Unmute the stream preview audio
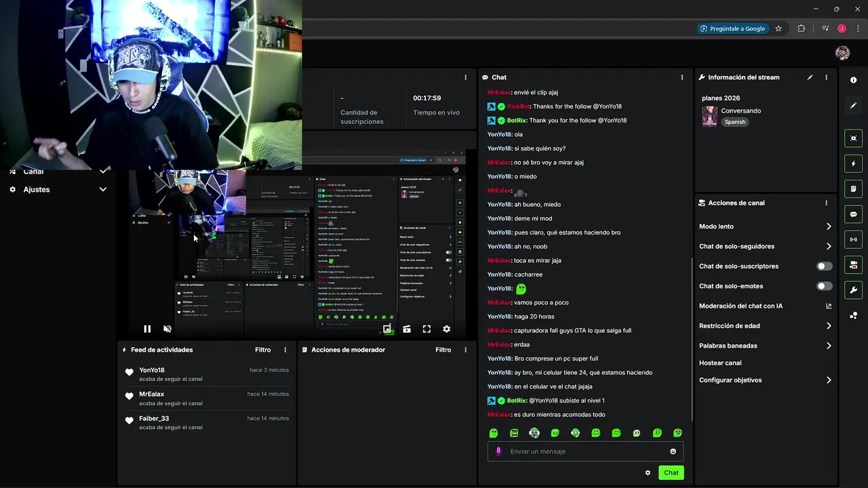 [167, 329]
